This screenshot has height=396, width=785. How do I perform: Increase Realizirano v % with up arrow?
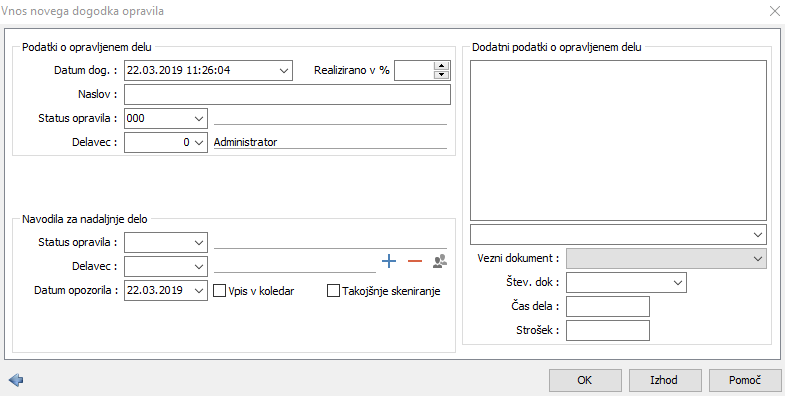pyautogui.click(x=441, y=66)
